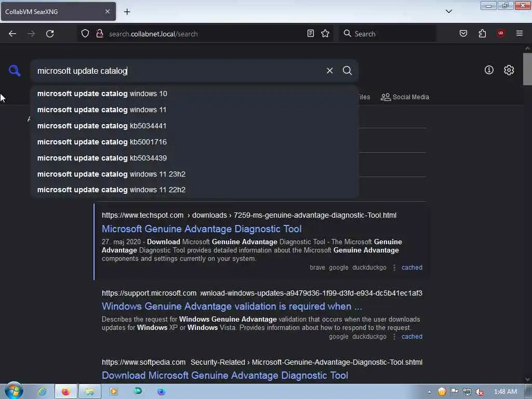532x399 pixels.
Task: Bookmark this page with the star icon
Action: [325, 33]
